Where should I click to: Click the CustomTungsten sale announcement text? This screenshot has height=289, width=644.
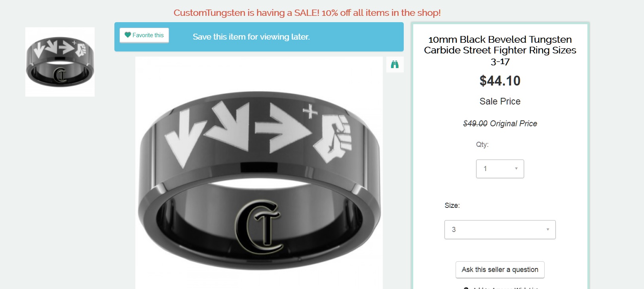[x=307, y=13]
